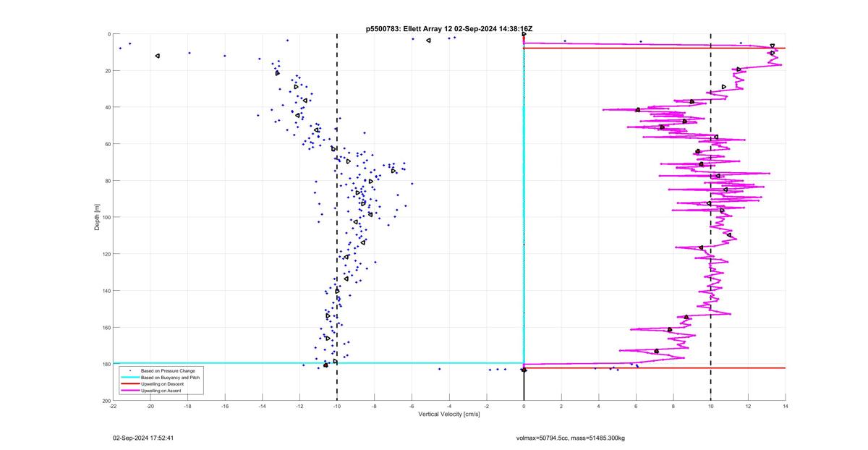
Task: Click depth axis tick label '160'
Action: (106, 327)
